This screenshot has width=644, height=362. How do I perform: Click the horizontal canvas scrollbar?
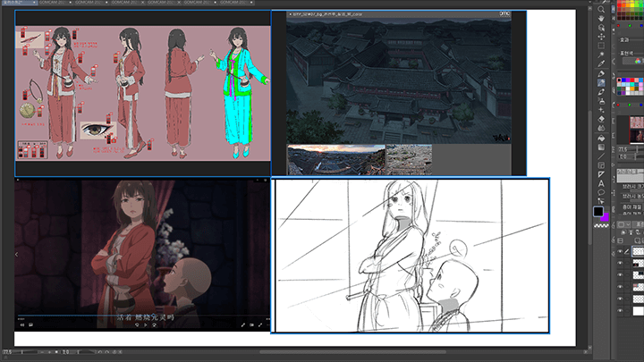[x=352, y=352]
